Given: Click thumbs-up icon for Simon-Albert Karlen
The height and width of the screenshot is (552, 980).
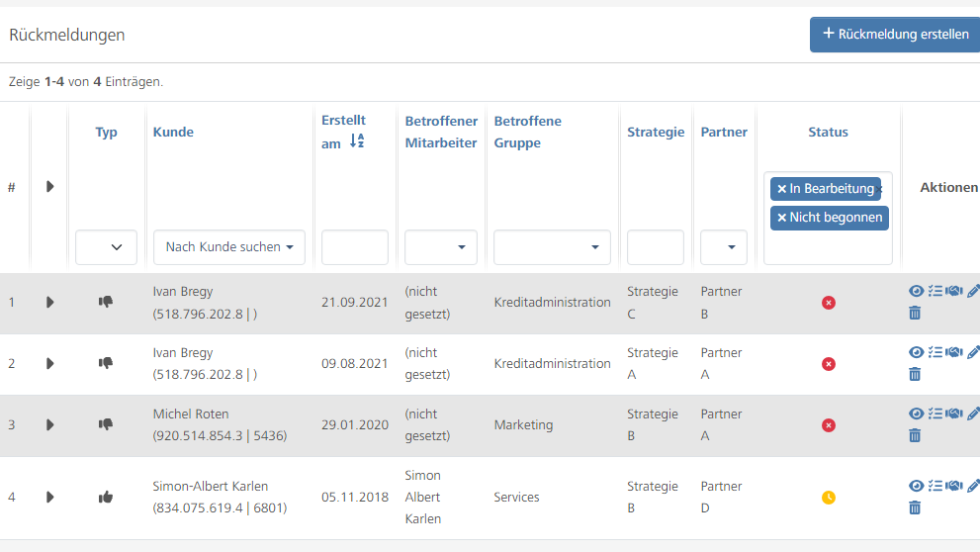Looking at the screenshot, I should click(x=106, y=497).
